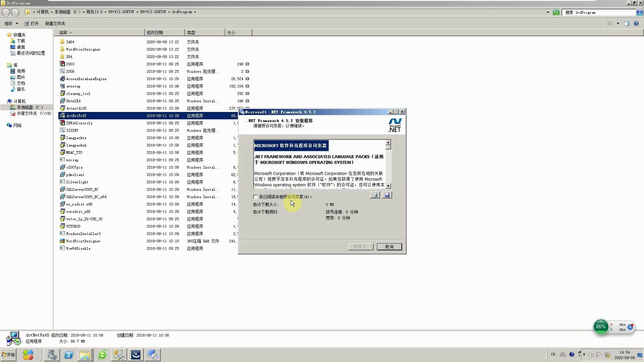Open the view options dropdown arrow
The height and width of the screenshot is (362, 644).
click(618, 23)
